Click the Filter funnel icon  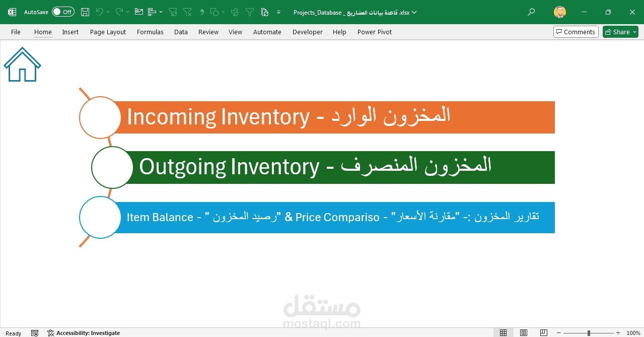click(x=250, y=12)
